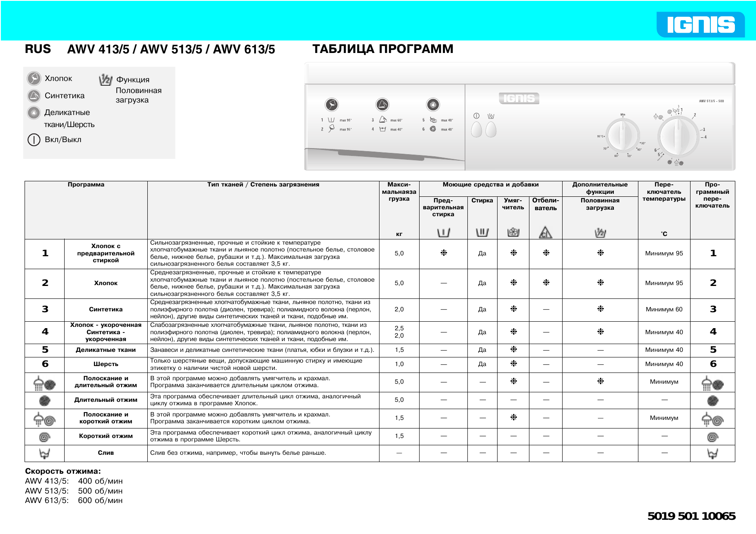Push the half-load button on the machine panel
Image resolution: width=756 pixels, height=534 pixels.
click(x=491, y=129)
